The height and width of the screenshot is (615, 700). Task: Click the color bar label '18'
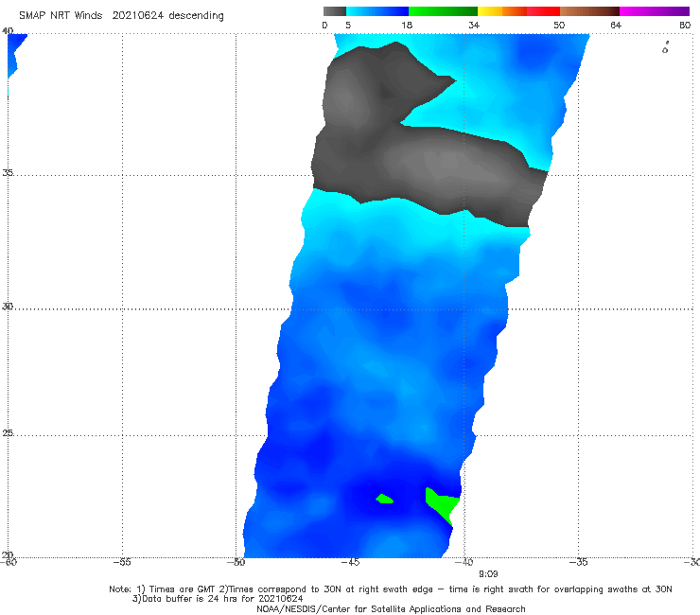coord(407,26)
